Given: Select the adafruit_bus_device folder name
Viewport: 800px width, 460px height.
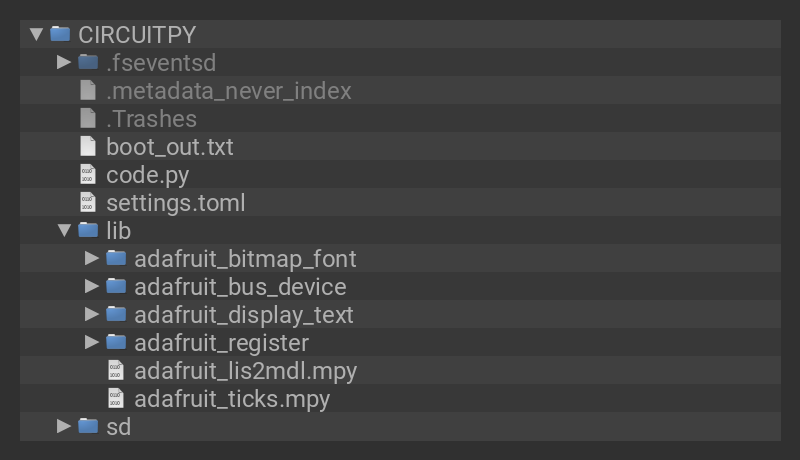Looking at the screenshot, I should (240, 287).
